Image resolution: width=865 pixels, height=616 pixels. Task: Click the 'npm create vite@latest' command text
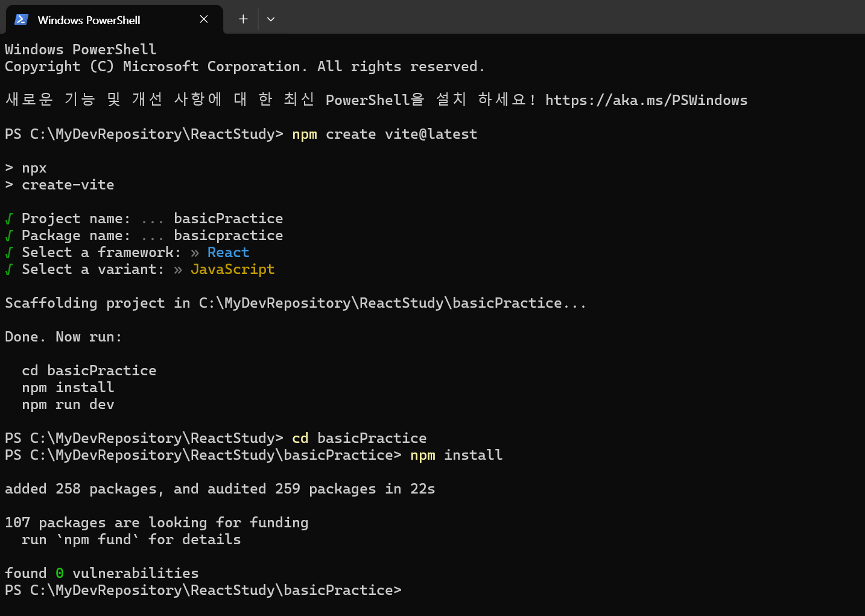385,134
